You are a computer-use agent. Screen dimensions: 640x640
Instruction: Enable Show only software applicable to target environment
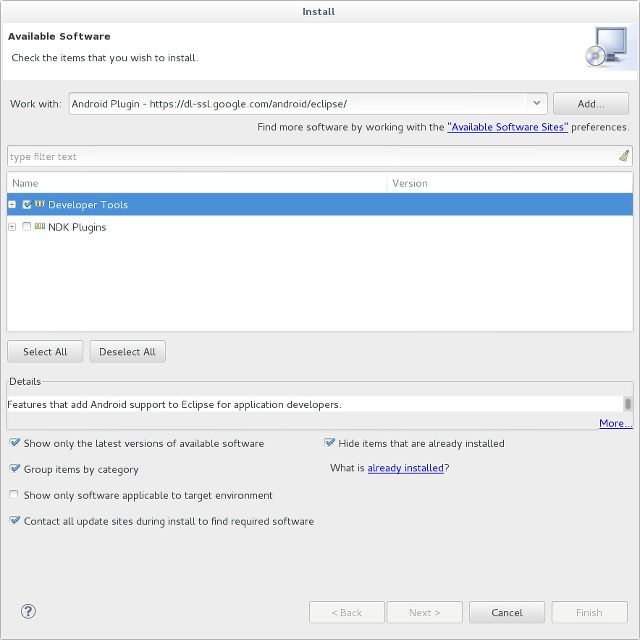click(14, 495)
